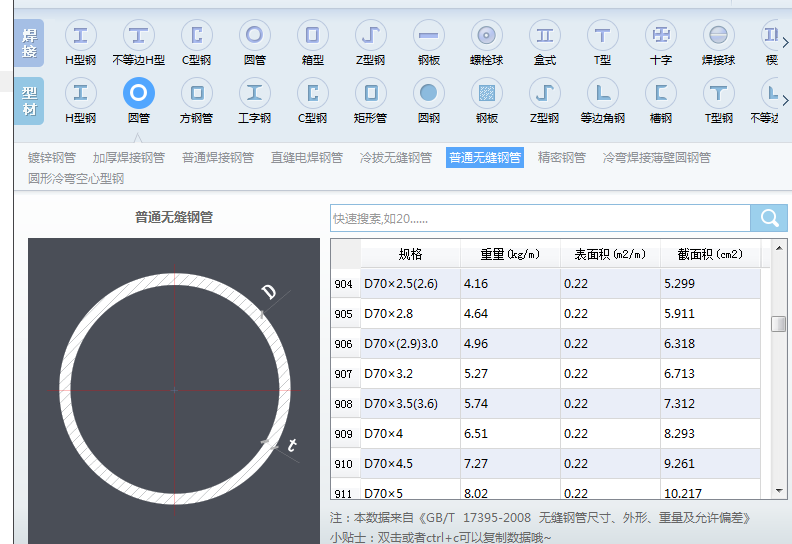Open 直缝电焊钢管 subtype
This screenshot has height=544, width=792.
[307, 158]
